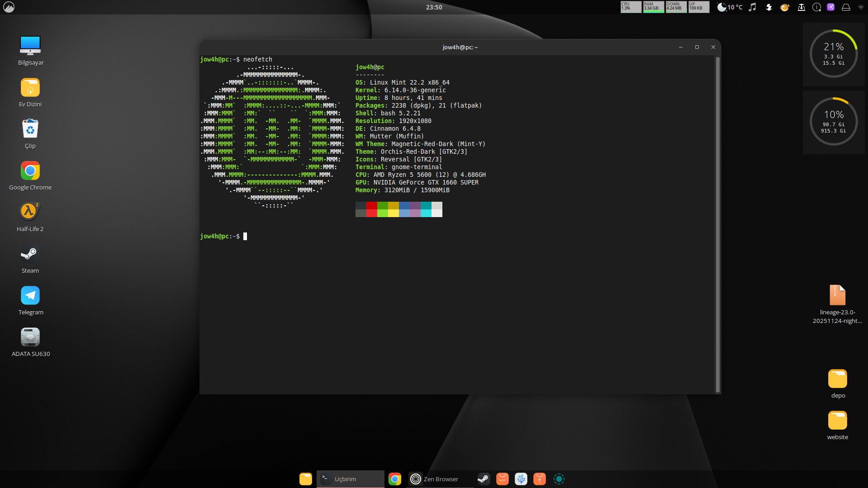Click the 'Terminal: gnome-terminal' line
Viewport: 868px width, 488px height.
398,167
